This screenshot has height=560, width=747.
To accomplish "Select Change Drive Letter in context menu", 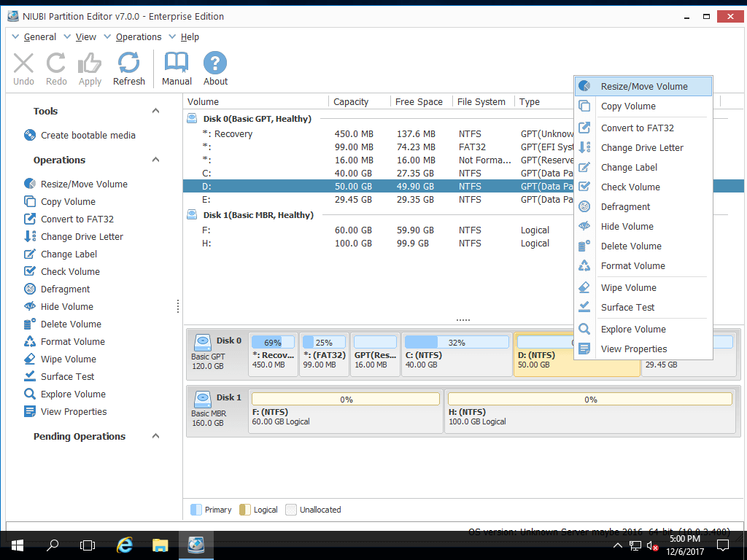I will point(643,147).
